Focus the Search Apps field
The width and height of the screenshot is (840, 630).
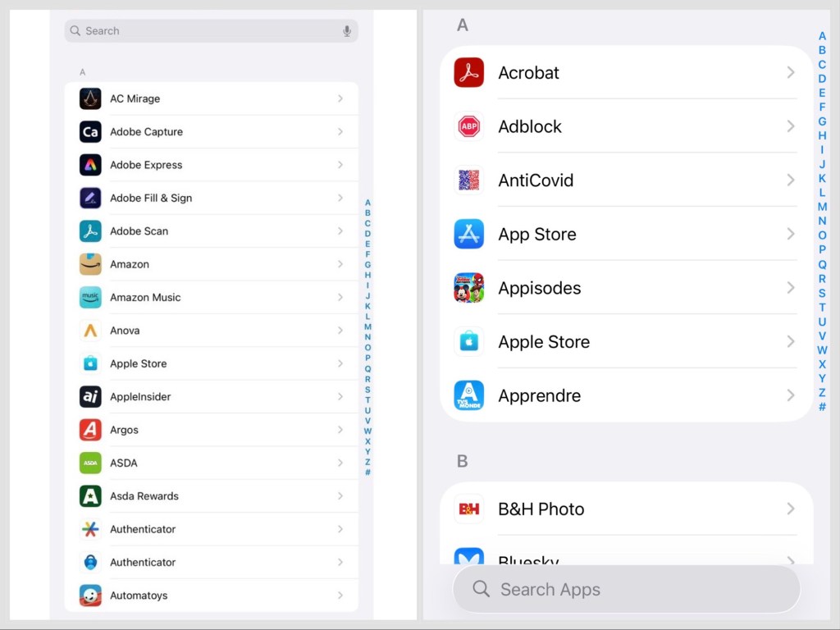[x=627, y=589]
